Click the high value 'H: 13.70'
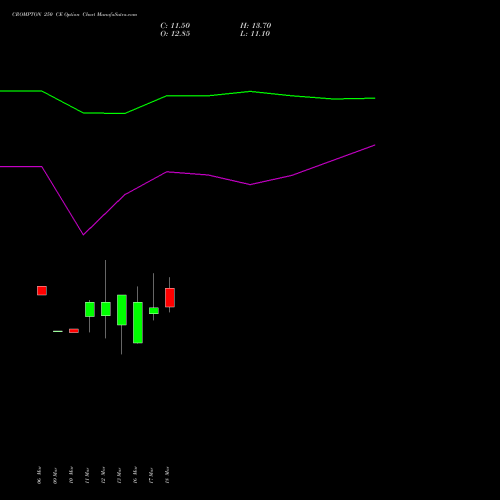 255,26
